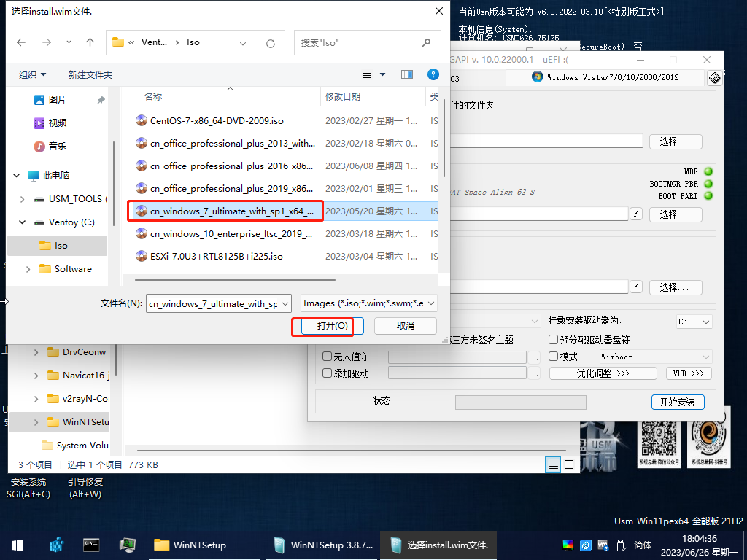Collapse 此电脑 tree node
This screenshot has height=560, width=747.
17,175
